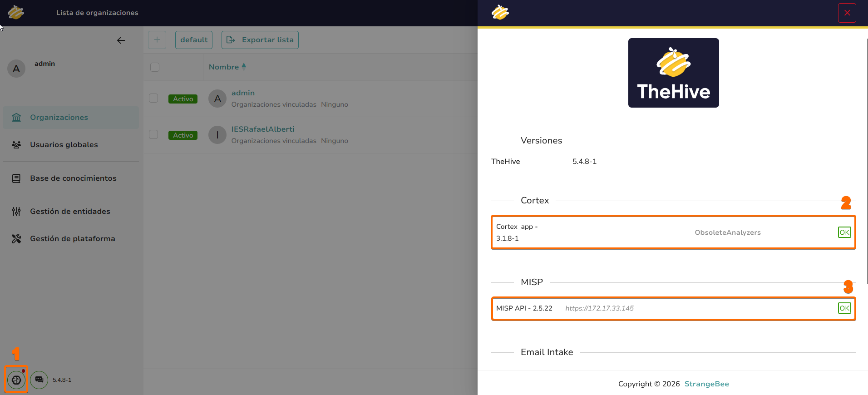Open the platform status icon at bottom-left

click(16, 380)
